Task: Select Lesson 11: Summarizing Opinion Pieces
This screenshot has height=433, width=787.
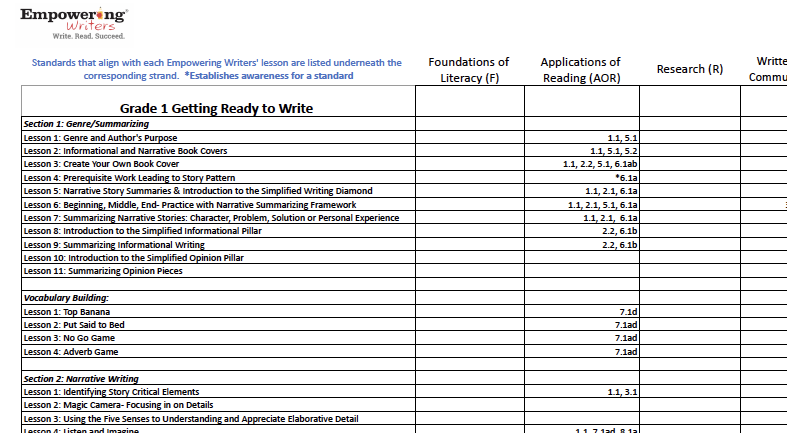Action: (x=101, y=271)
